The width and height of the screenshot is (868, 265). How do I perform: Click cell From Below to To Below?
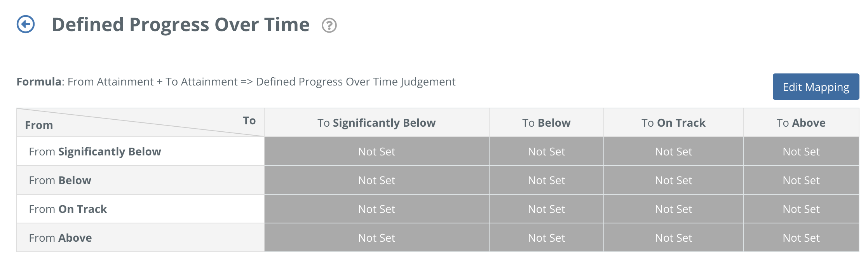[x=546, y=180]
